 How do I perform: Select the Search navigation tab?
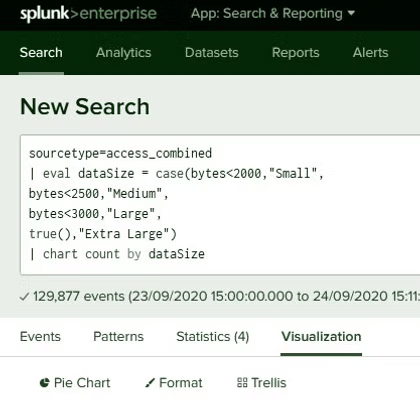pyautogui.click(x=41, y=52)
